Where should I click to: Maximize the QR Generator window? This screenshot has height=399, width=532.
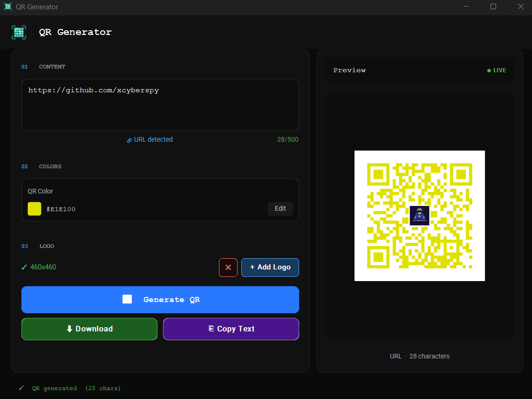point(493,7)
